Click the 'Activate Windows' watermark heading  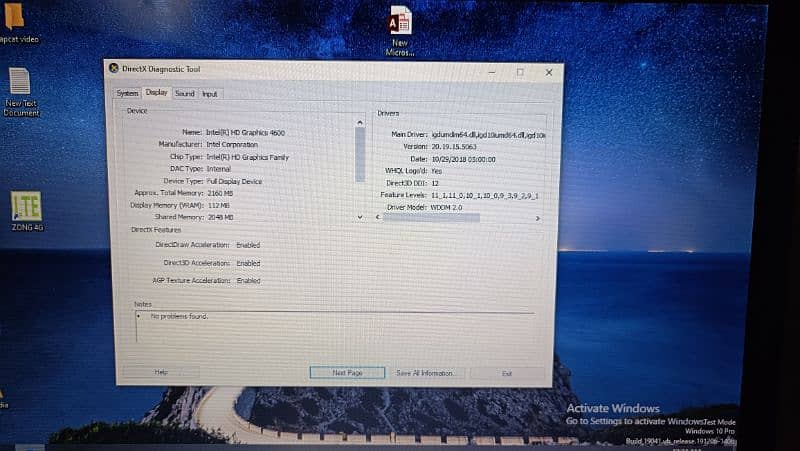pyautogui.click(x=613, y=408)
